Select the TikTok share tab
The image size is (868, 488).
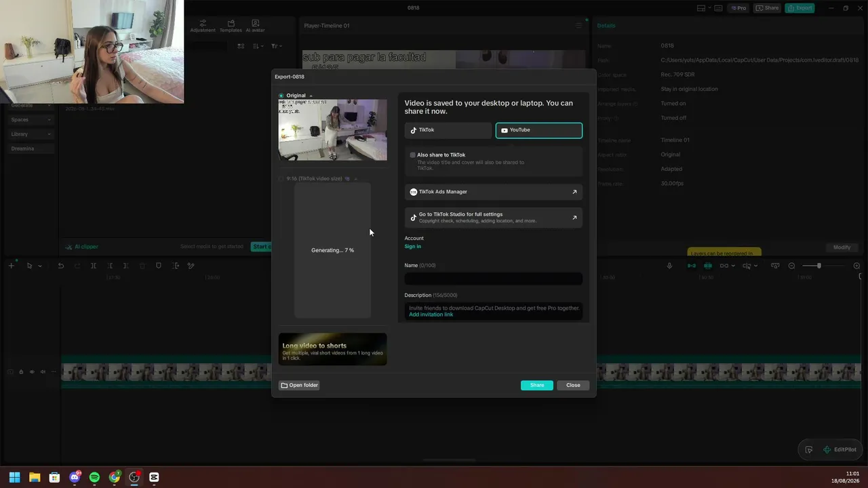(x=448, y=130)
